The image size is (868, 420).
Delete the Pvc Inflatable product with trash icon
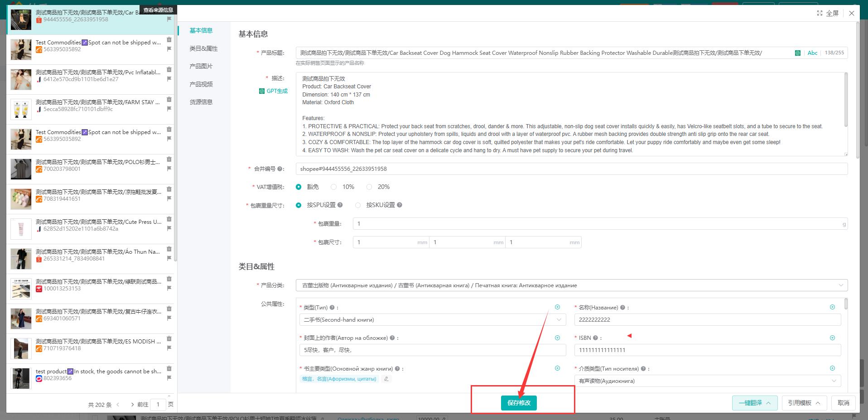point(169,69)
